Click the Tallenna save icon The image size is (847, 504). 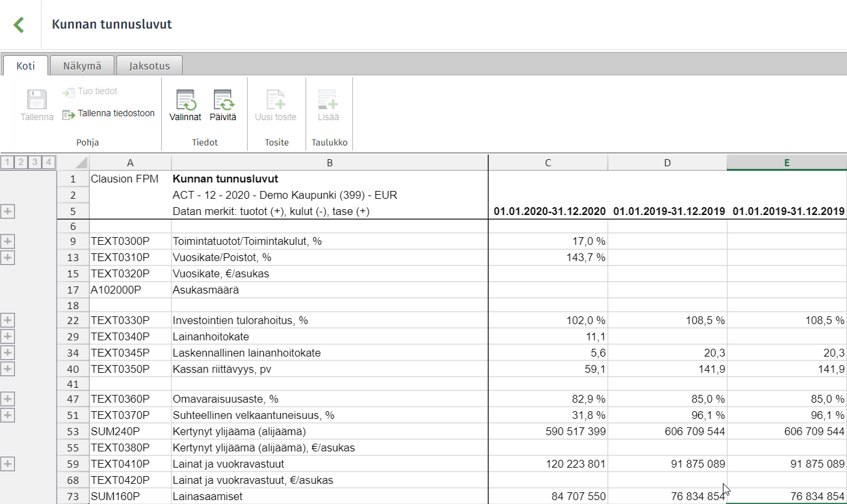(x=37, y=100)
